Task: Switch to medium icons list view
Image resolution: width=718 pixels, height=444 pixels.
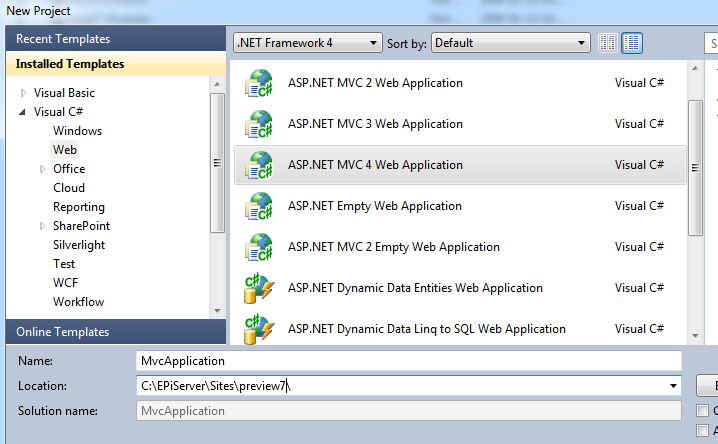Action: [x=632, y=43]
